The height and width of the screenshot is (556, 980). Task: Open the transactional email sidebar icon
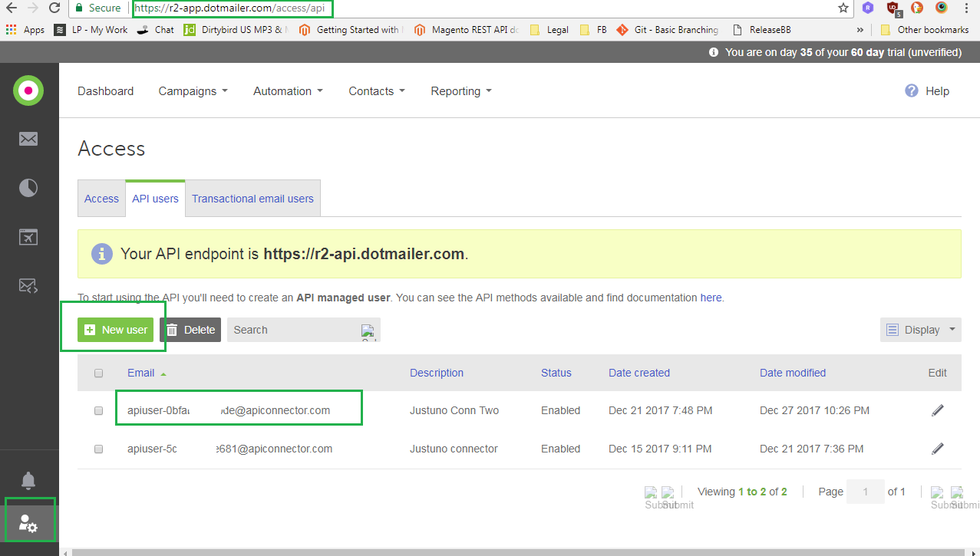click(x=28, y=285)
